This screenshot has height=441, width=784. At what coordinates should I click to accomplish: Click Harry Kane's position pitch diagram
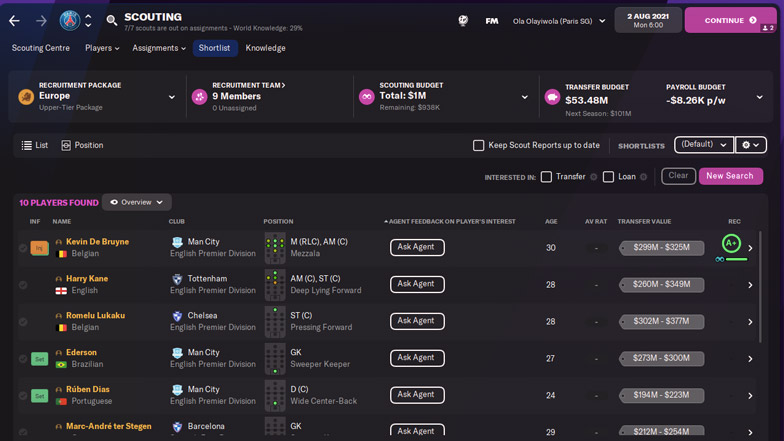tap(275, 285)
